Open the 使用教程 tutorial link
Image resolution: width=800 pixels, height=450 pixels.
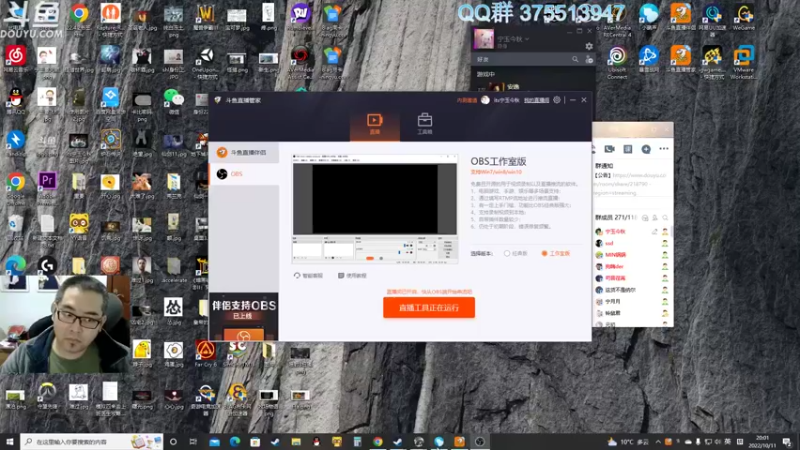[352, 276]
